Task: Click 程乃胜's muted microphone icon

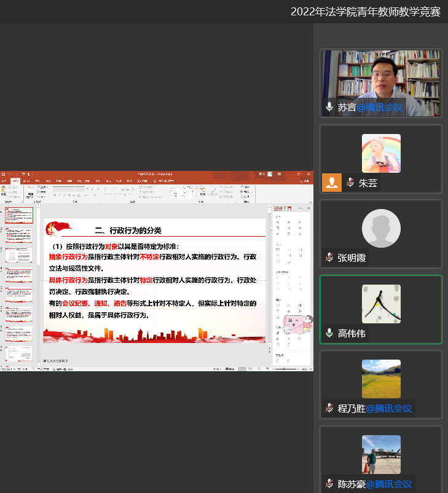Action: point(329,408)
